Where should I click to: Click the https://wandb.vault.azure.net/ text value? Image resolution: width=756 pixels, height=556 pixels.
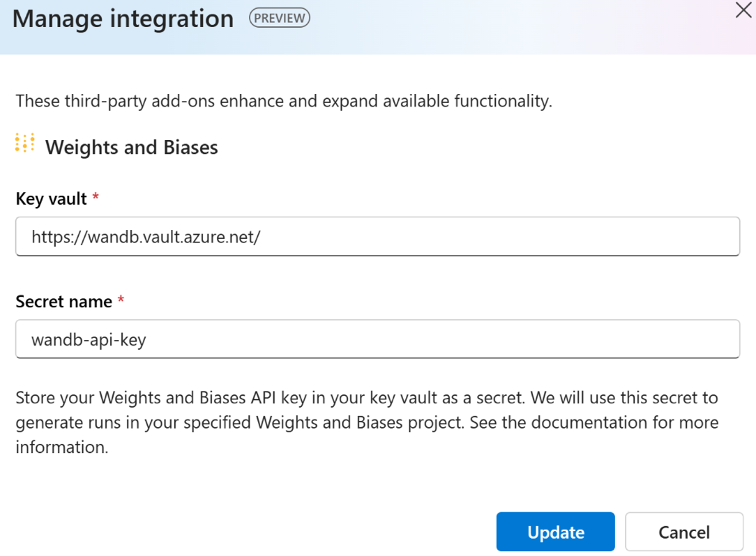146,237
